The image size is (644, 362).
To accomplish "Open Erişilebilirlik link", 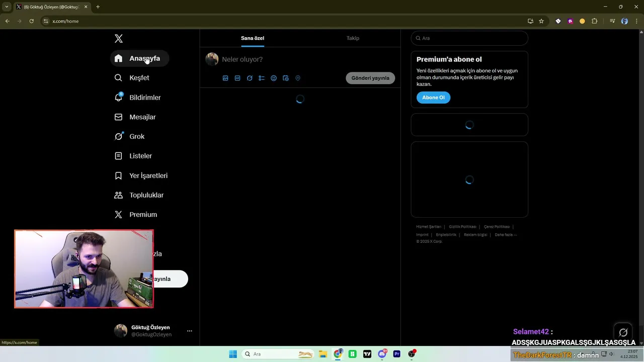I will tap(446, 235).
